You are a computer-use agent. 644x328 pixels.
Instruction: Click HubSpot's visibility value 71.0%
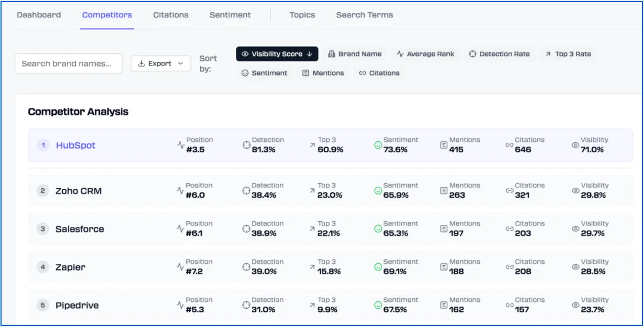point(592,150)
